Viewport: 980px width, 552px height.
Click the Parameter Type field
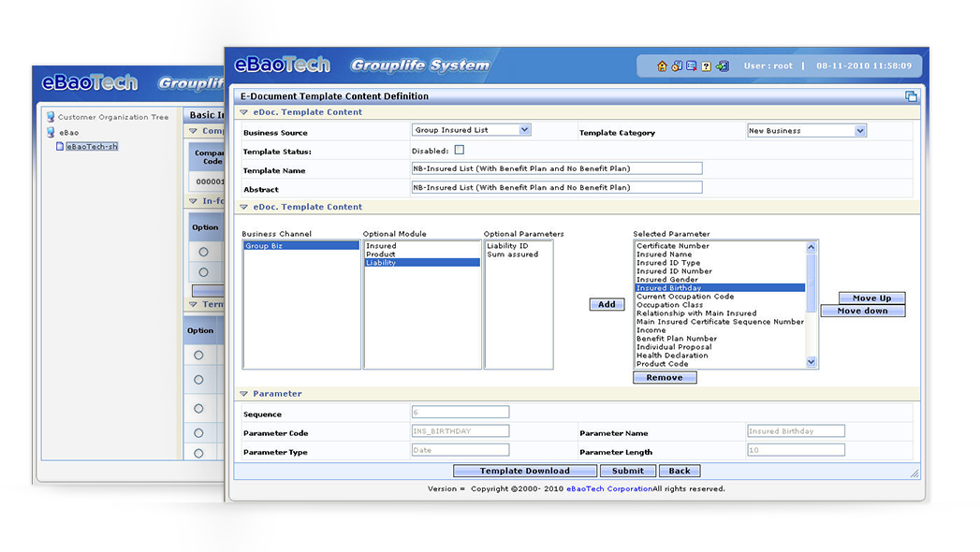[461, 450]
